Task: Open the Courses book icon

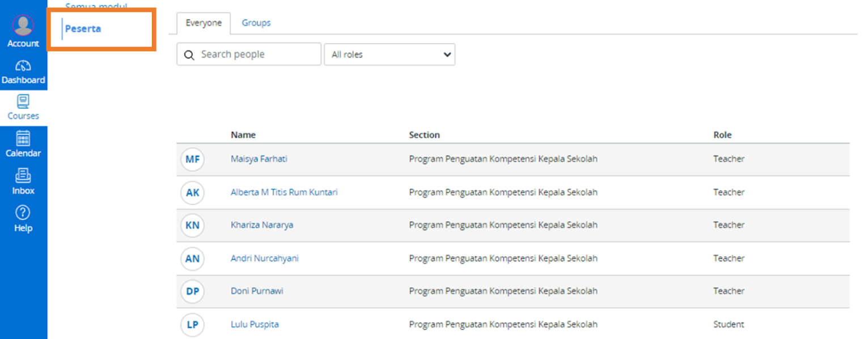Action: [23, 101]
